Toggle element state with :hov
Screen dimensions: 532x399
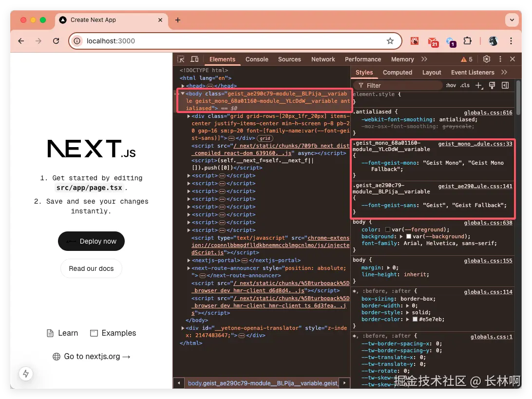(x=451, y=86)
